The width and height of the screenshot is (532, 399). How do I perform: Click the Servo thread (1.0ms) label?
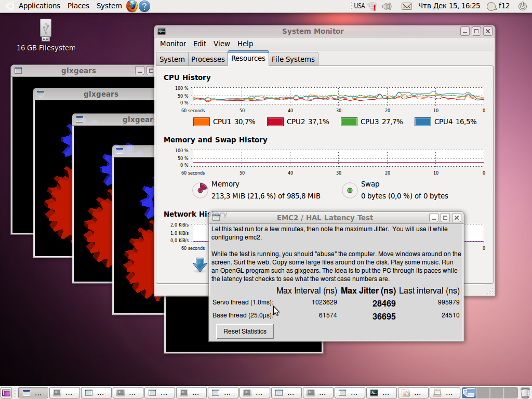[x=243, y=302]
